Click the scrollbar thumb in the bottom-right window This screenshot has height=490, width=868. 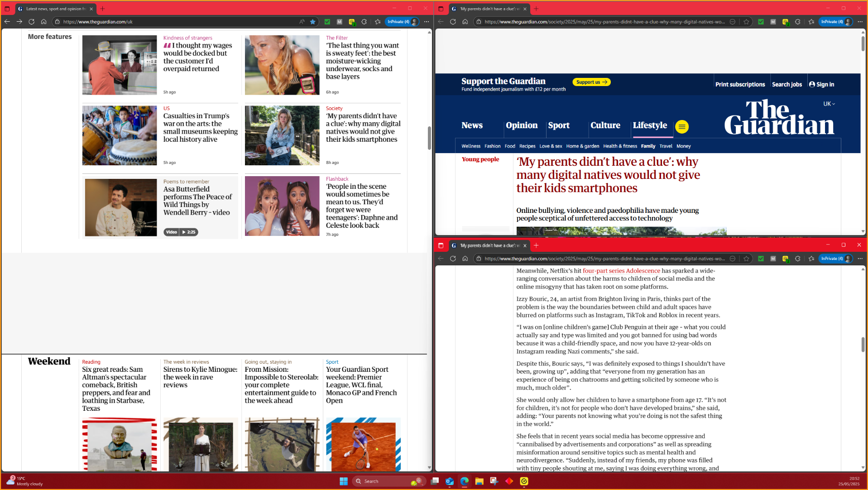(863, 345)
